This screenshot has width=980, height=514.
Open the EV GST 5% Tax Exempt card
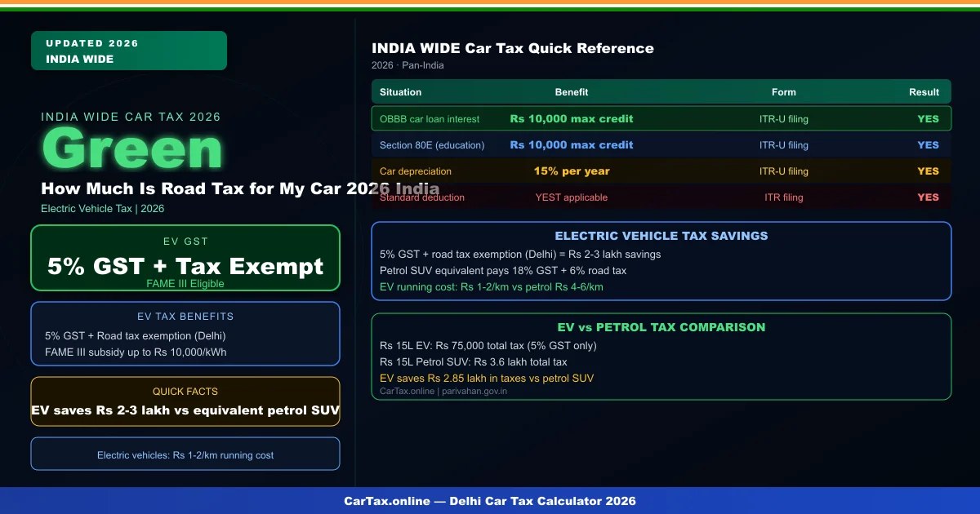185,258
